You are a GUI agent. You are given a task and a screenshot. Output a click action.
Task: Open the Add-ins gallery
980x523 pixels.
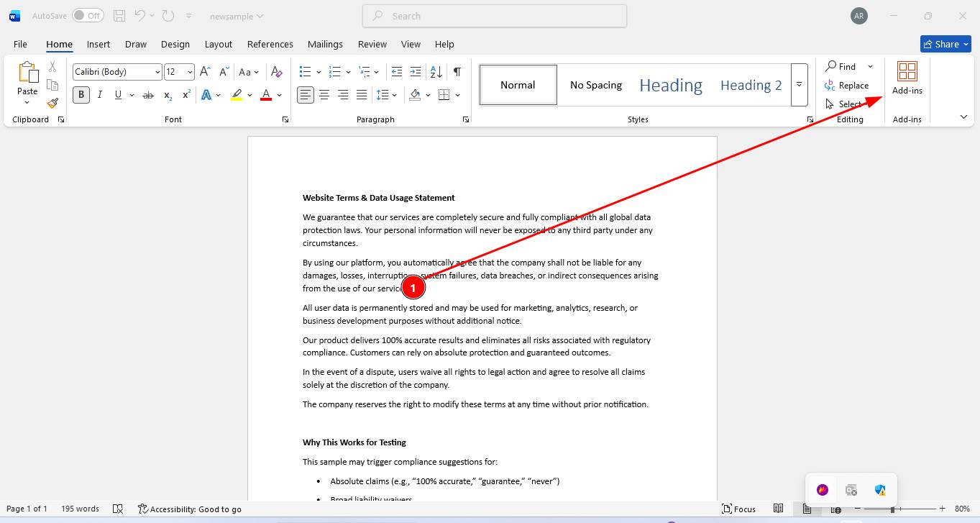[x=907, y=78]
